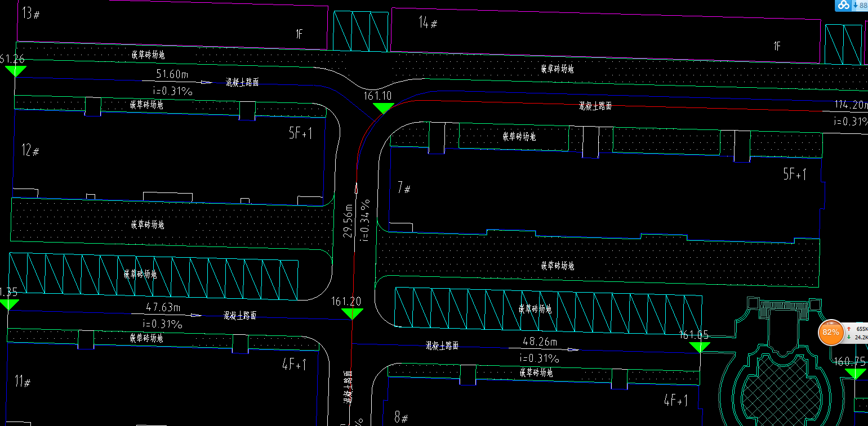
Task: Select the 混凝土路面 label beside 51.60m
Action: (243, 82)
